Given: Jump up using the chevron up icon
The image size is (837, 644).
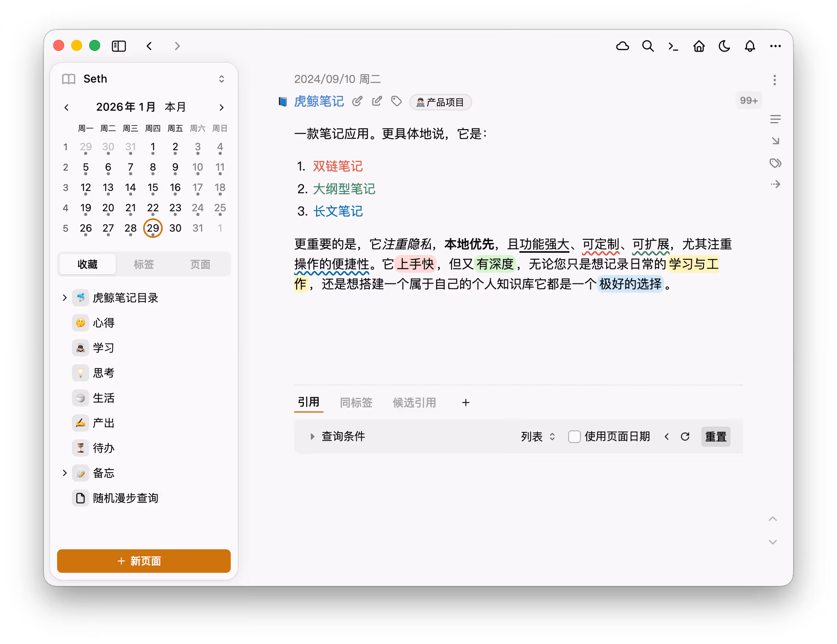Looking at the screenshot, I should tap(772, 519).
